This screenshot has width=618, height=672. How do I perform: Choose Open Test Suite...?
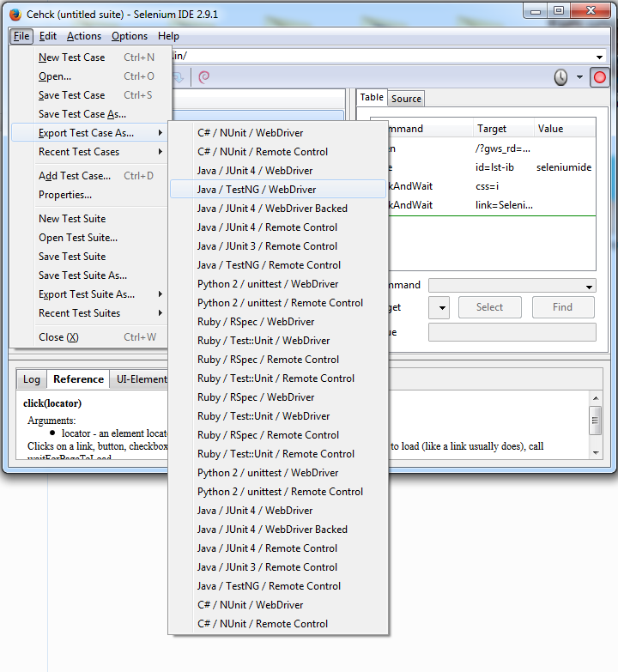pos(90,238)
